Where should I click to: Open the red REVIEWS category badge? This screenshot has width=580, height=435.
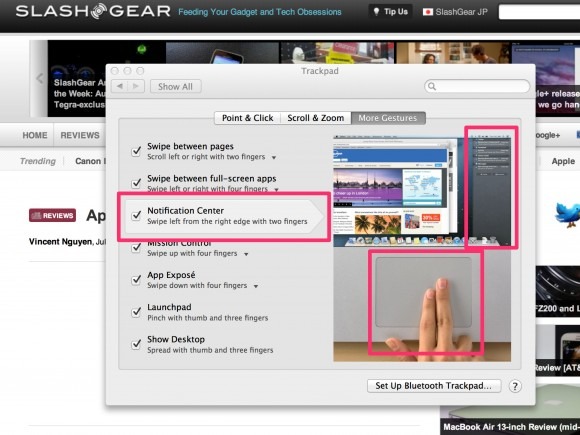[x=53, y=215]
